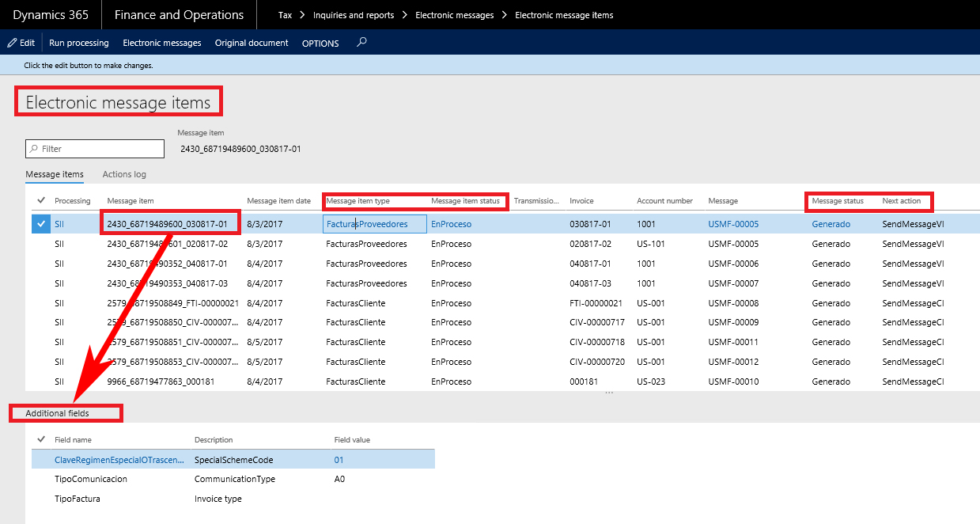The width and height of the screenshot is (980, 524).
Task: Click the SpecialSchemeCode description cell
Action: tap(234, 460)
